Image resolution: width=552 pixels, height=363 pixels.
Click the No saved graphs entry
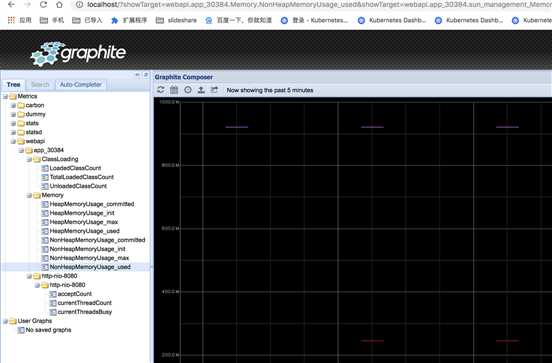(x=49, y=330)
